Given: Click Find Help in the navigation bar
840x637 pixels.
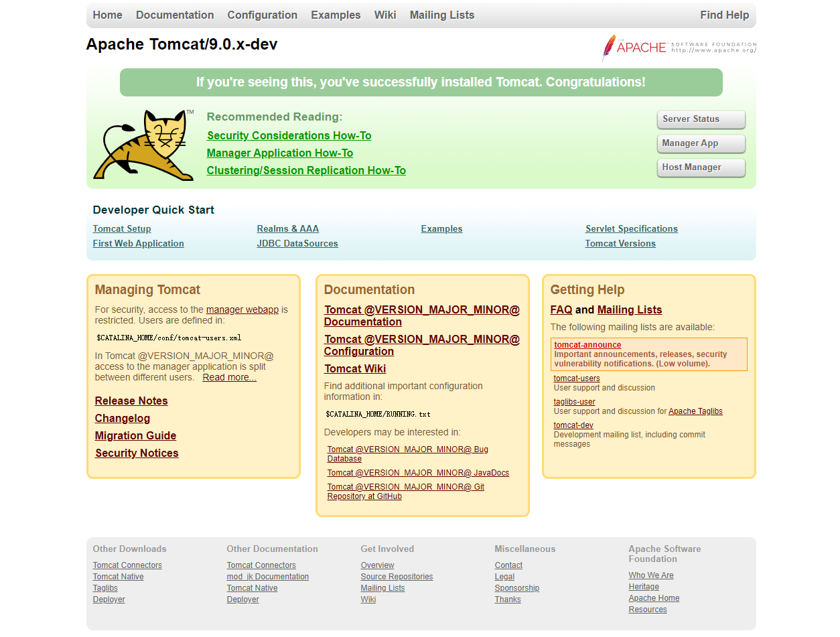Looking at the screenshot, I should 724,15.
